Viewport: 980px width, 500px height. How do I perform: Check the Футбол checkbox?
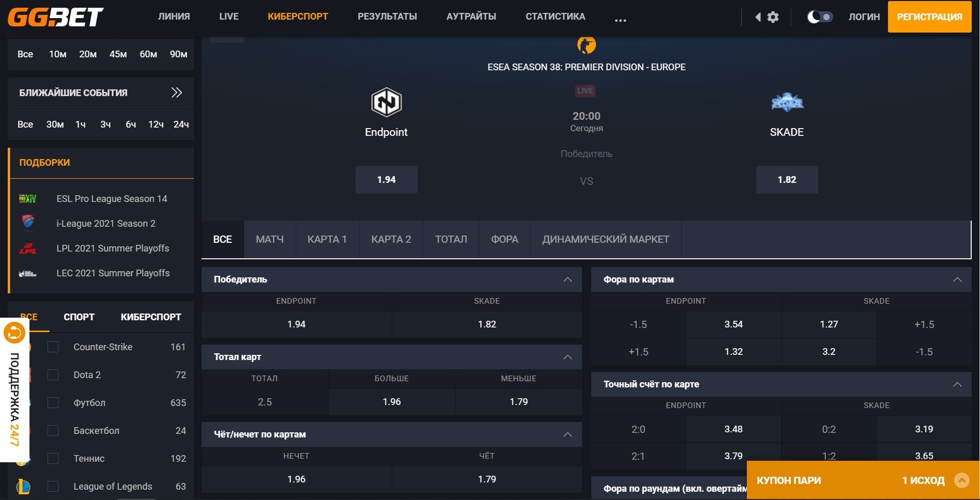(x=53, y=403)
